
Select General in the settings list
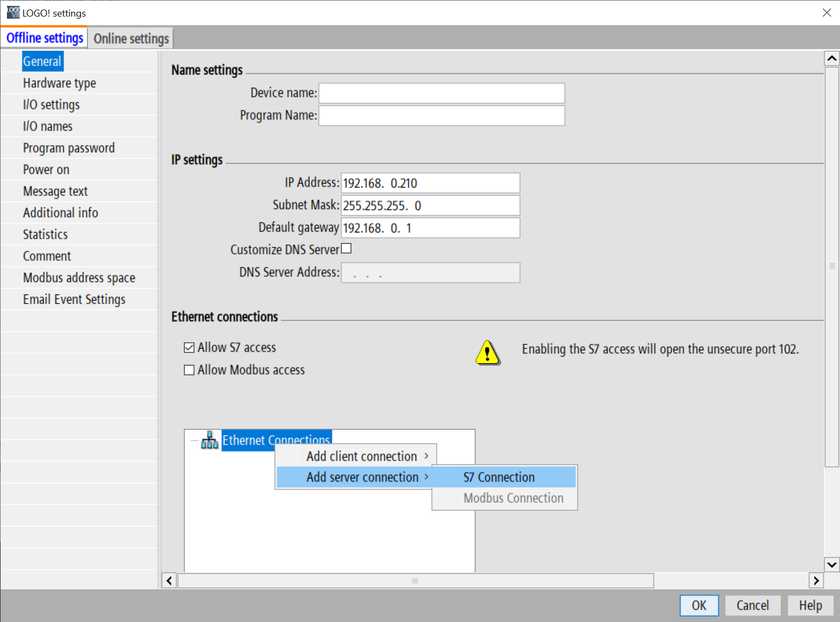click(42, 61)
